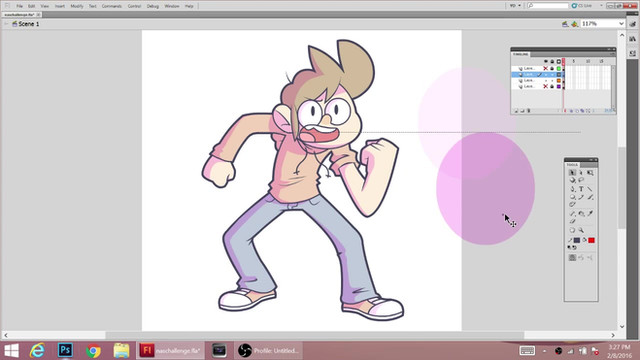Click OBS Profile Untitled taskbar button
The image size is (640, 360).
pos(268,350)
